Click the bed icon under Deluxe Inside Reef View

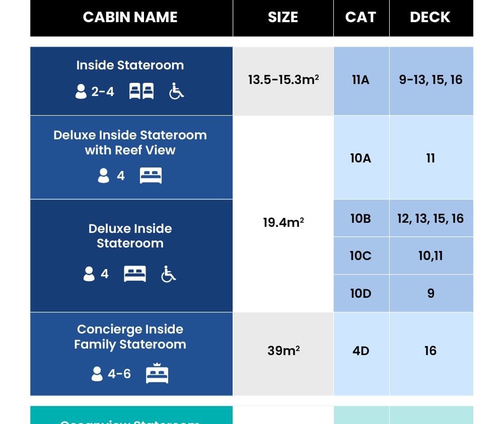click(151, 176)
